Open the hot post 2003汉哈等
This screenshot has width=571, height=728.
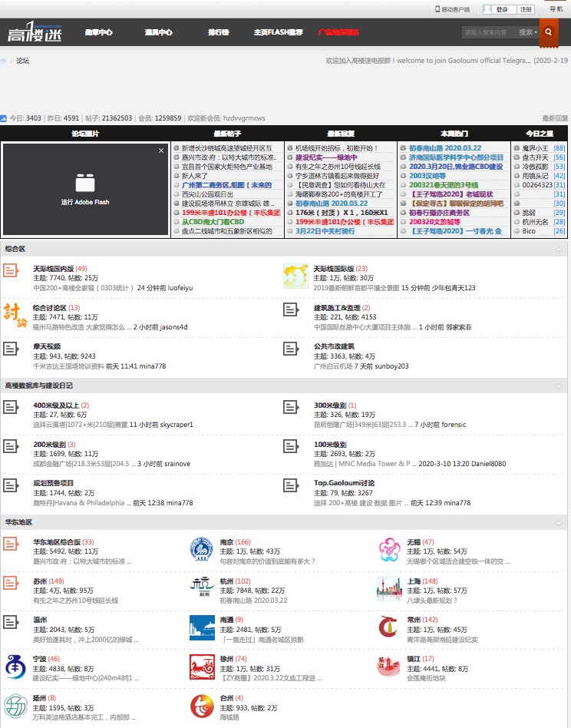pos(427,176)
